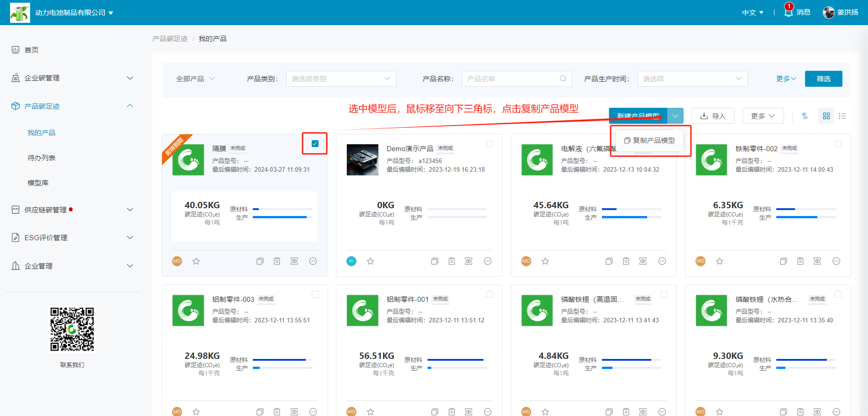The image size is (868, 416).
Task: Click the notification bell icon
Action: (788, 12)
